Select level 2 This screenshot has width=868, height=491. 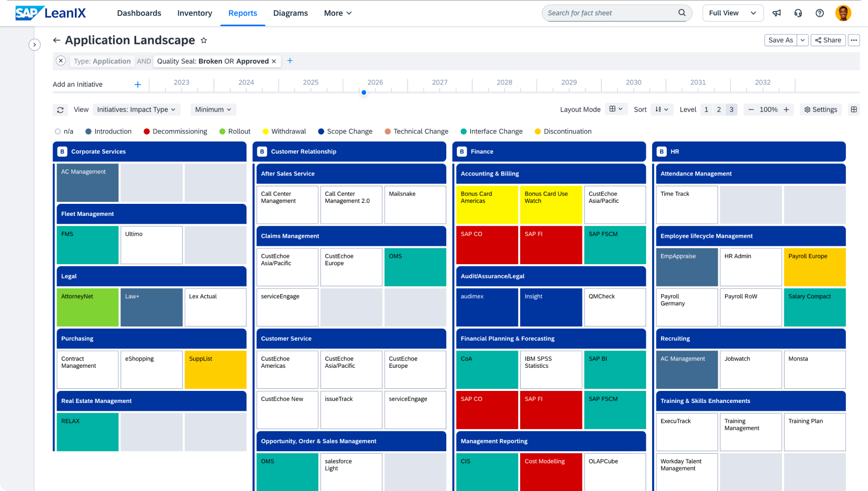coord(719,110)
